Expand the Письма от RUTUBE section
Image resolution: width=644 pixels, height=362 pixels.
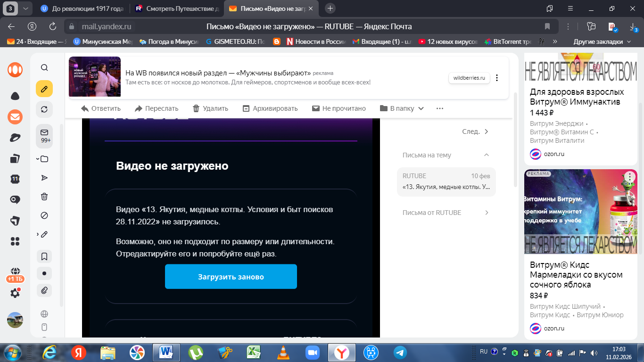(487, 213)
